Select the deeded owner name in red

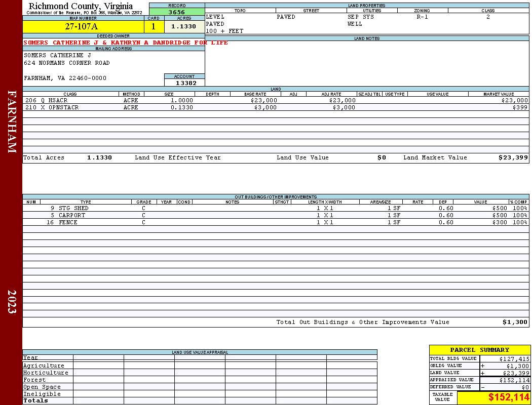[126, 43]
